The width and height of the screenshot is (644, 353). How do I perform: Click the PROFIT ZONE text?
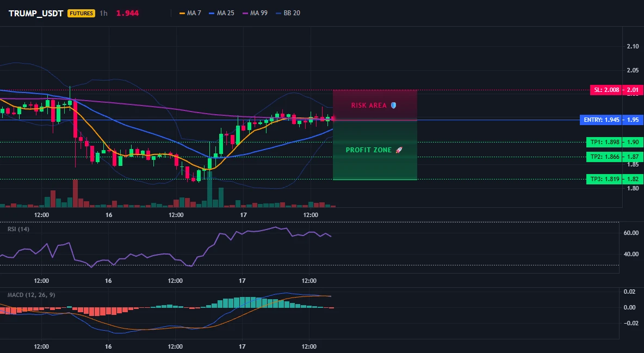point(369,150)
